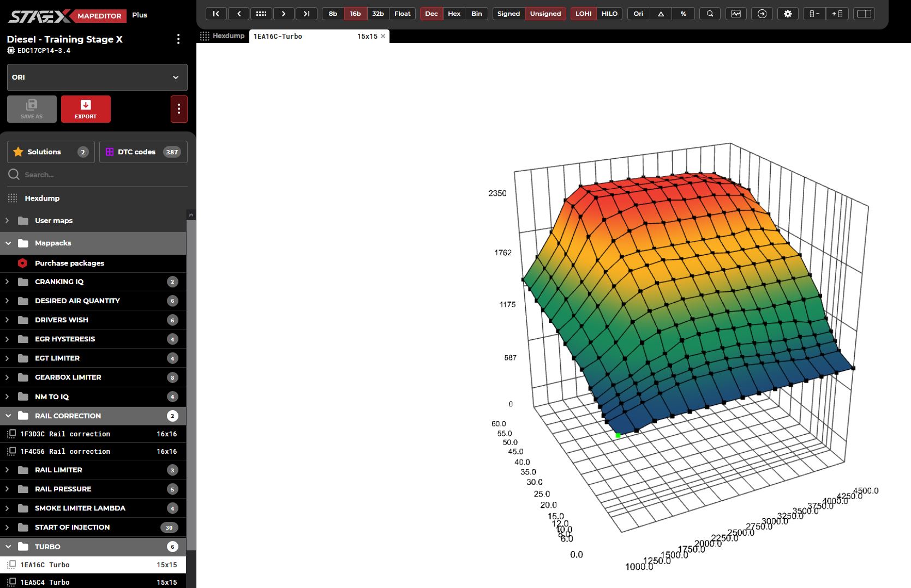911x588 pixels.
Task: Open the search magnifier in toolbar
Action: (710, 14)
